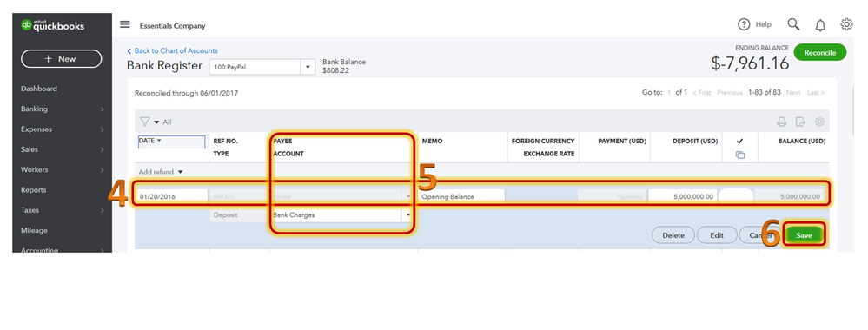Expand the Banking submenu chevron
The image size is (868, 330).
102,109
